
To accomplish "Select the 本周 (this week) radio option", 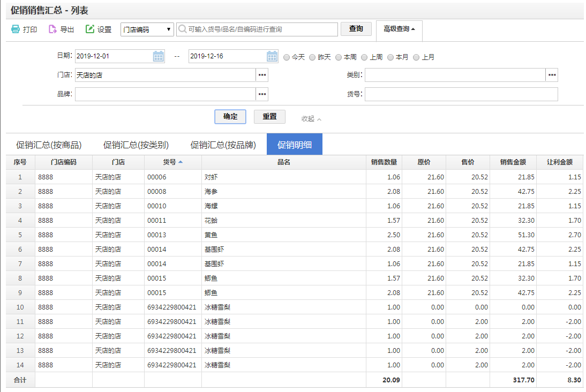I will pyautogui.click(x=339, y=57).
